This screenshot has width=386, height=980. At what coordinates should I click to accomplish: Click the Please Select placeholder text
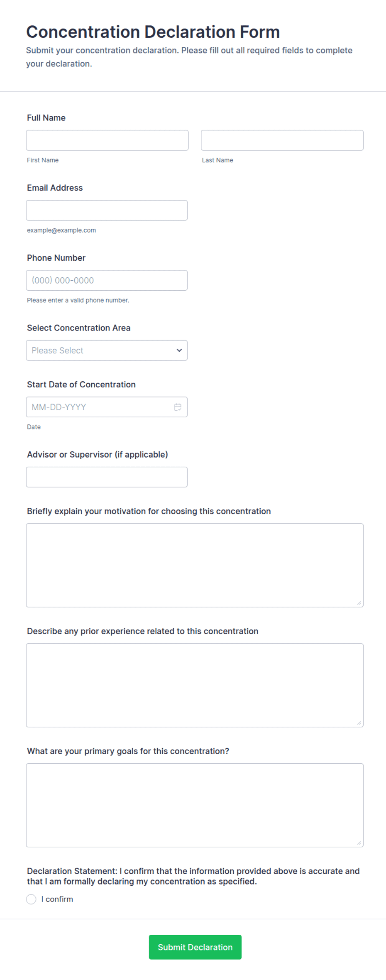[x=58, y=350]
